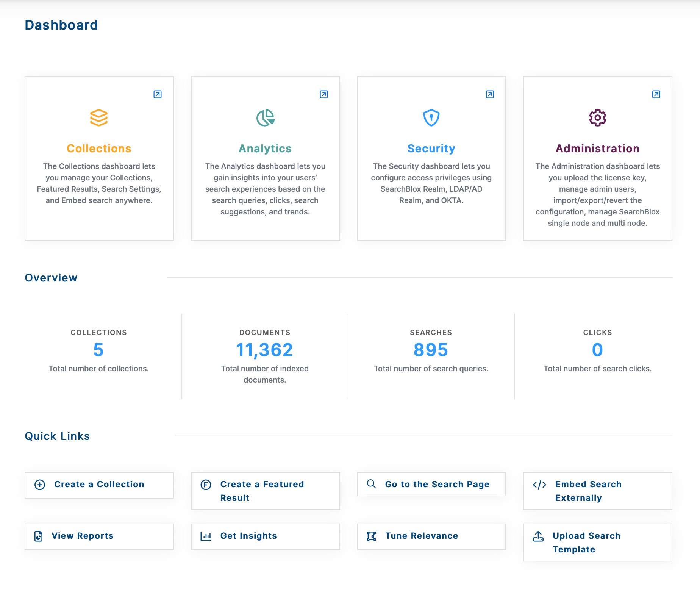
Task: Click the plus circle icon beside Create a Collection
Action: point(40,485)
